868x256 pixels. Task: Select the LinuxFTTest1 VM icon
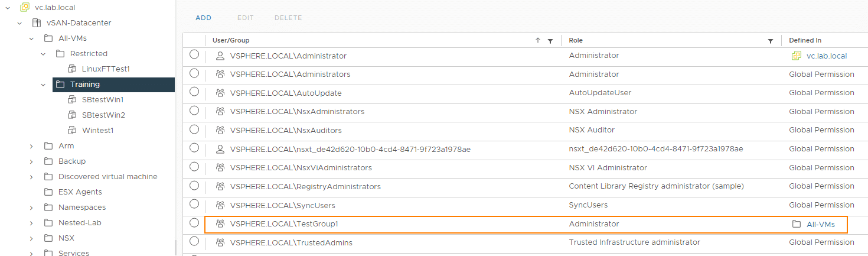(72, 69)
